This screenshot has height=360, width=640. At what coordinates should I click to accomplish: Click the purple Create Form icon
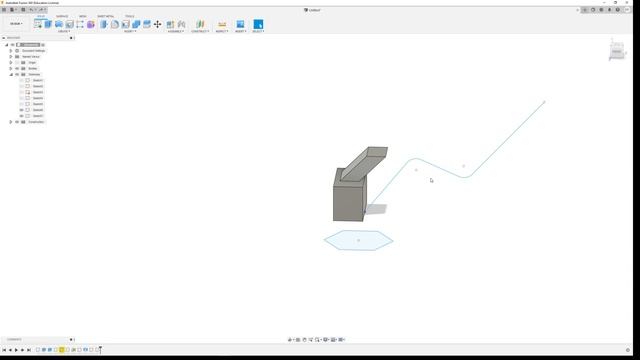pyautogui.click(x=91, y=24)
